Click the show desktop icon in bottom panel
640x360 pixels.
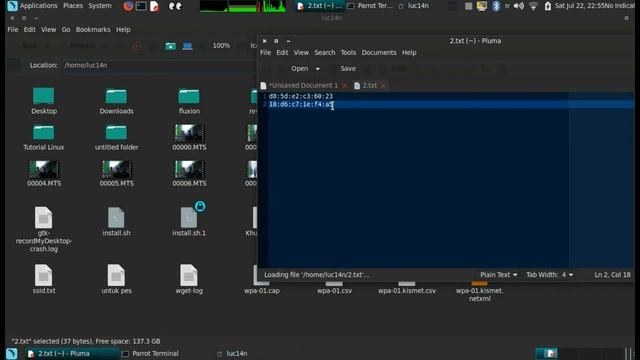pyautogui.click(x=12, y=353)
